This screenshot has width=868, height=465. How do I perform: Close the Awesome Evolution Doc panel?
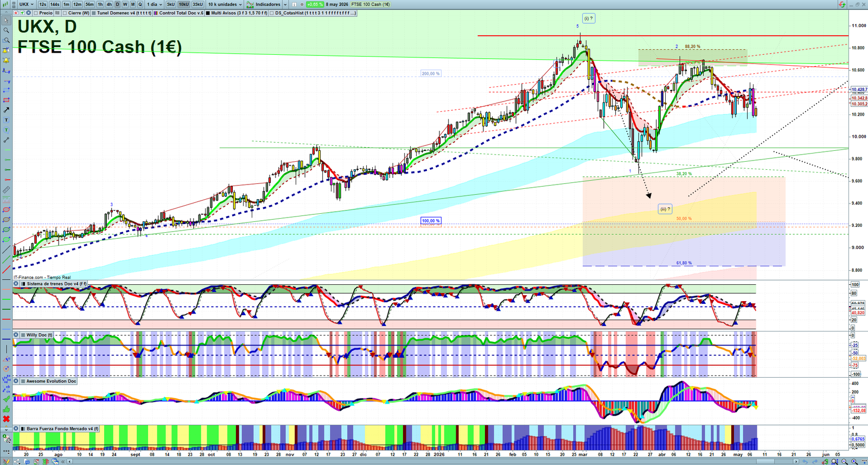coord(16,381)
